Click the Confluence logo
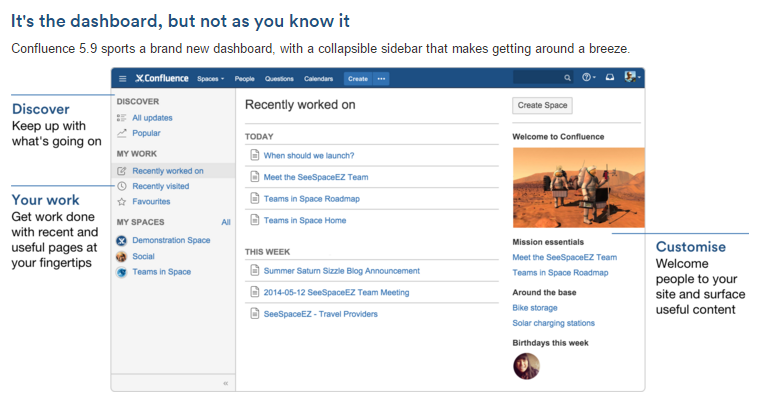The image size is (772, 404). pyautogui.click(x=162, y=78)
